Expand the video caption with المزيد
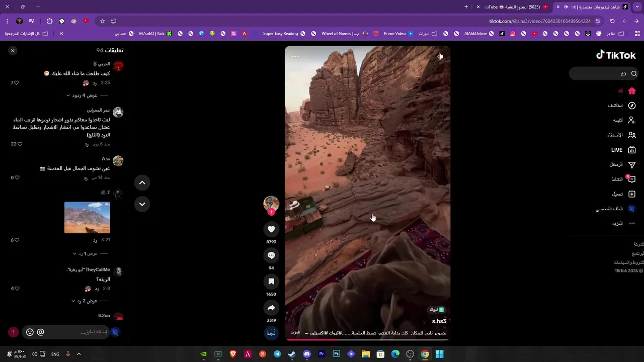The image size is (644, 362). [295, 332]
